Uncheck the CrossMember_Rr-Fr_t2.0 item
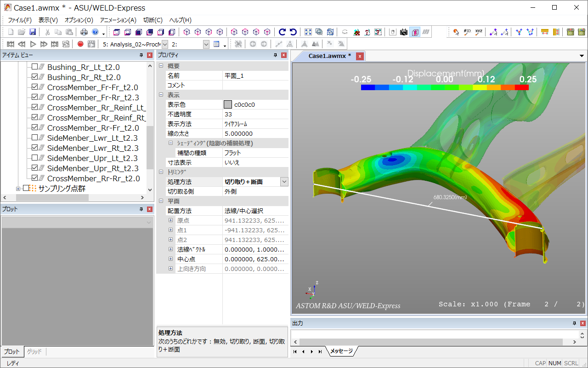Screen dimensions: 588x368 tap(35, 128)
